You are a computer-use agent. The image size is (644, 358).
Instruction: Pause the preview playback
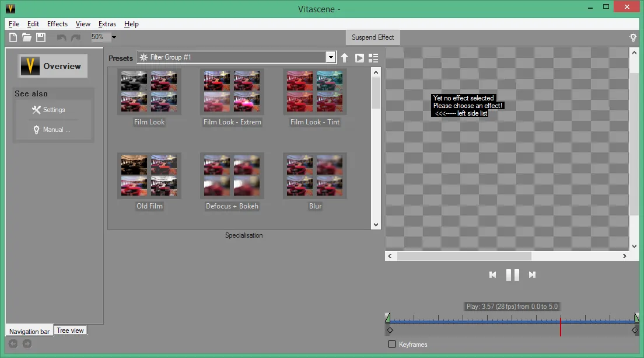pos(512,274)
